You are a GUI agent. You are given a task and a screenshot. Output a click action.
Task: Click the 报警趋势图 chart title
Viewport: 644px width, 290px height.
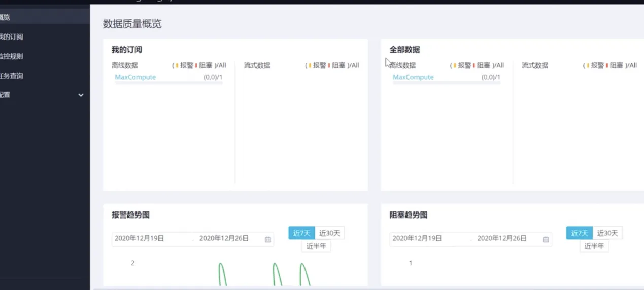pyautogui.click(x=131, y=215)
